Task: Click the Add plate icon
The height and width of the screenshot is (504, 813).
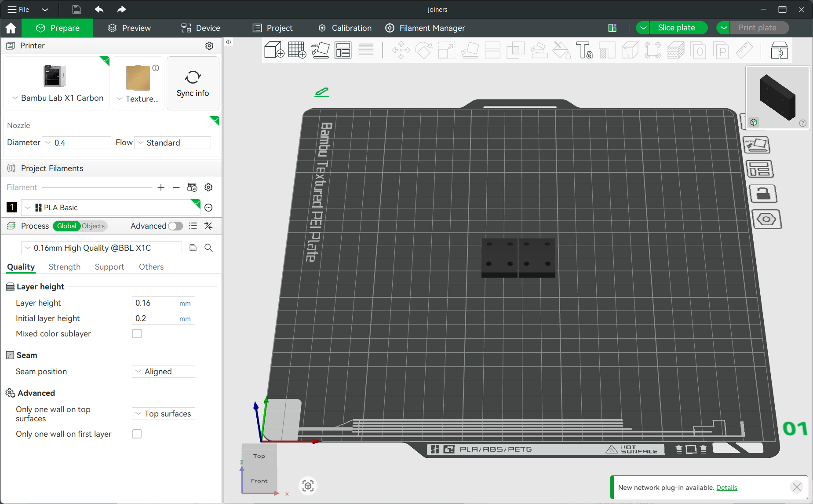Action: click(297, 50)
